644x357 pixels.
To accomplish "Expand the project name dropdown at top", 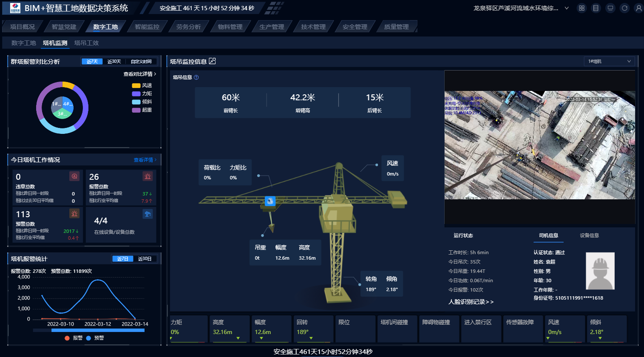I will click(x=566, y=8).
